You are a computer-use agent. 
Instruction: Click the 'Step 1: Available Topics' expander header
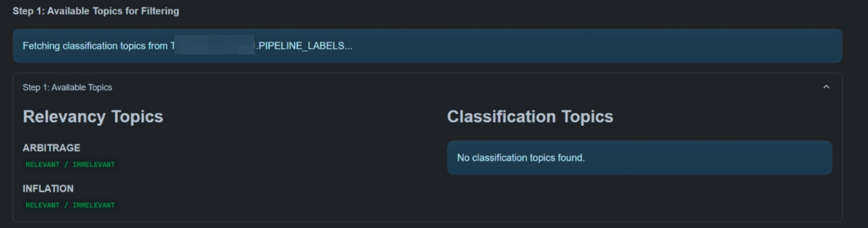[67, 87]
